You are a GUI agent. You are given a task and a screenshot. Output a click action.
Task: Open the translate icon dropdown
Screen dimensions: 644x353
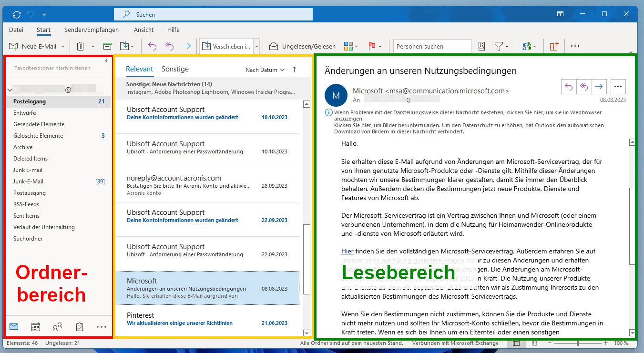(x=529, y=46)
